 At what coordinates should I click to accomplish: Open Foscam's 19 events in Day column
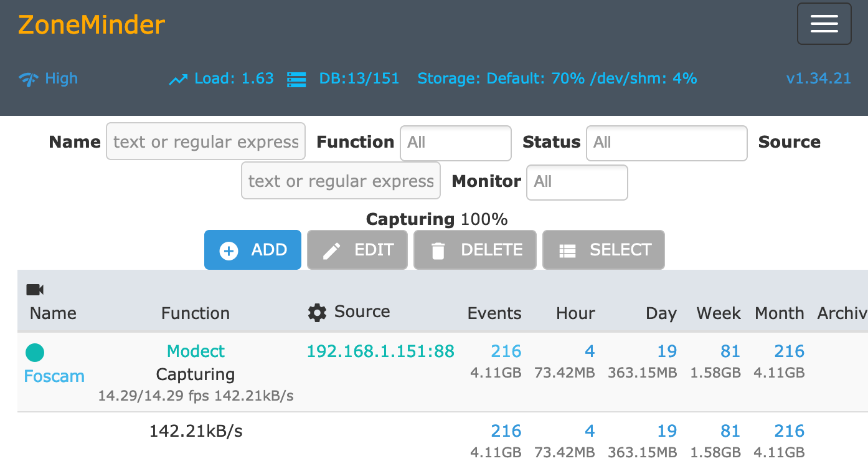pos(667,351)
